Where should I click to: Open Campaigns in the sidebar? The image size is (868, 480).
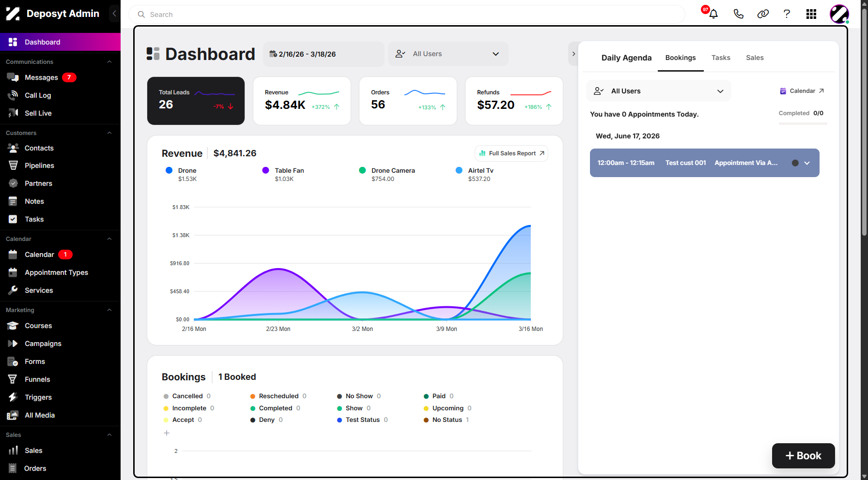(x=60, y=344)
